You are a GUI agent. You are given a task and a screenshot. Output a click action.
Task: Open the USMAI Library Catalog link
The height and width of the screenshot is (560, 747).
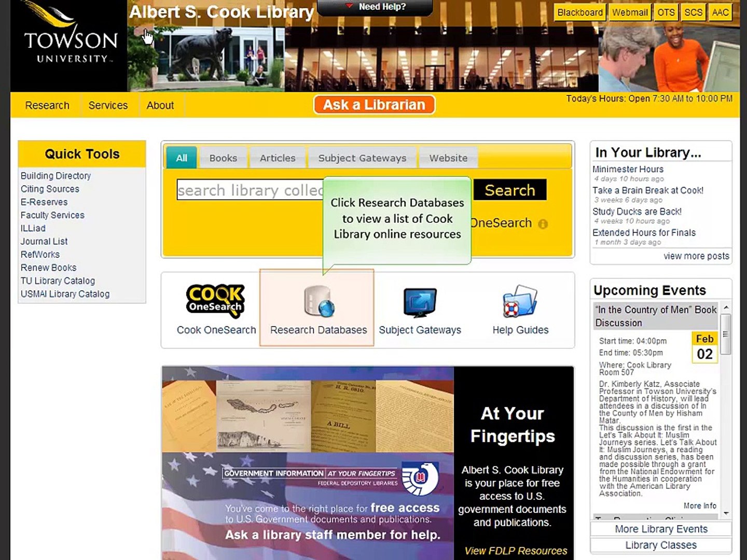click(65, 294)
